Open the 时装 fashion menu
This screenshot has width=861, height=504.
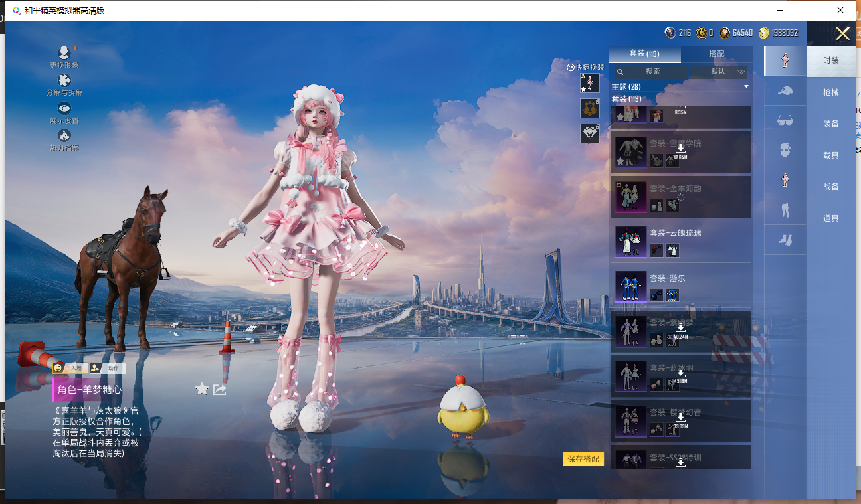pyautogui.click(x=831, y=60)
